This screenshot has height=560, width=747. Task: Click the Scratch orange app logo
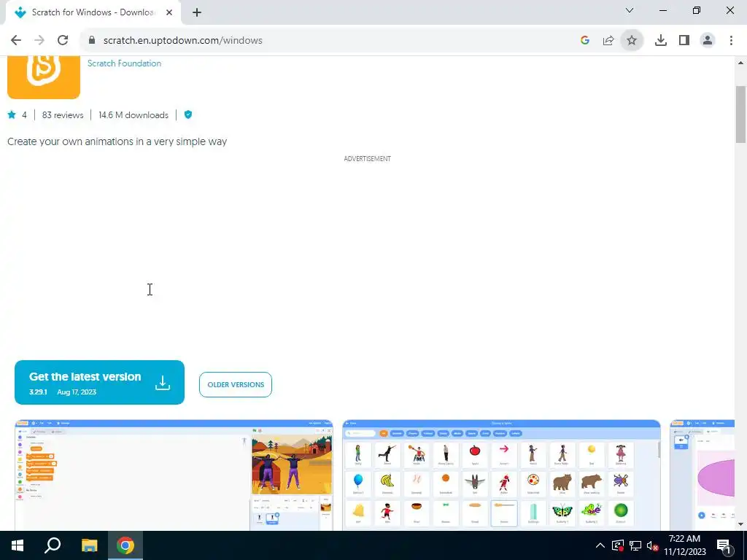(44, 77)
